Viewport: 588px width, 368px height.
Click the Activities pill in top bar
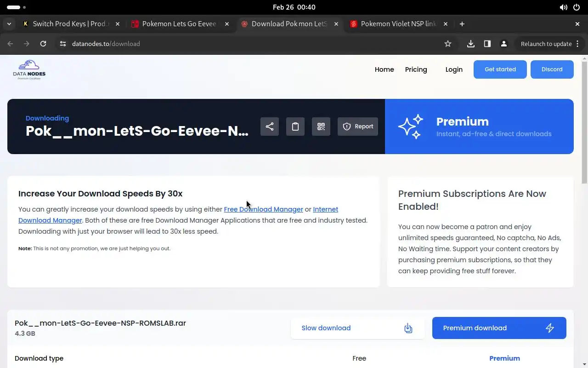coord(17,7)
